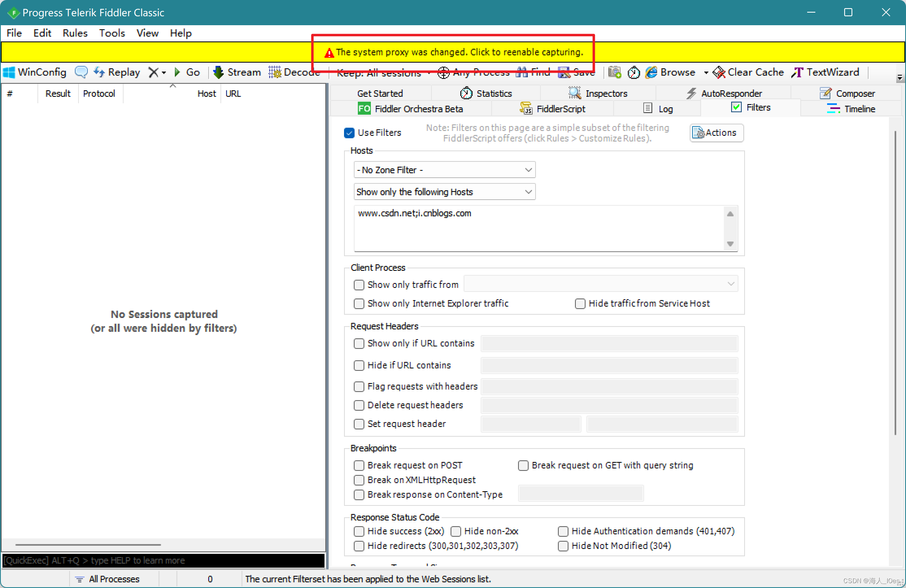Check Break request on POST
This screenshot has width=906, height=588.
click(359, 466)
